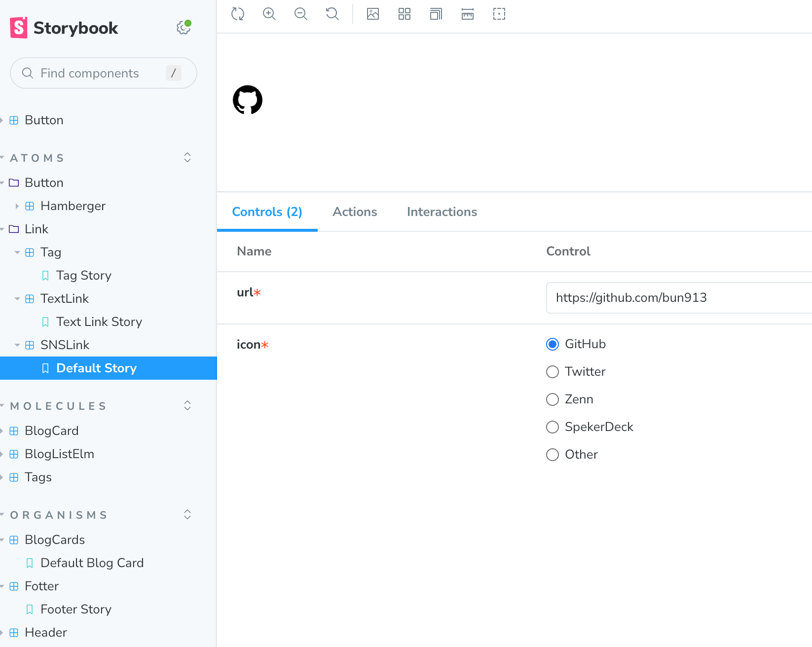Click the Text Link Story bookmark icon

(x=45, y=322)
